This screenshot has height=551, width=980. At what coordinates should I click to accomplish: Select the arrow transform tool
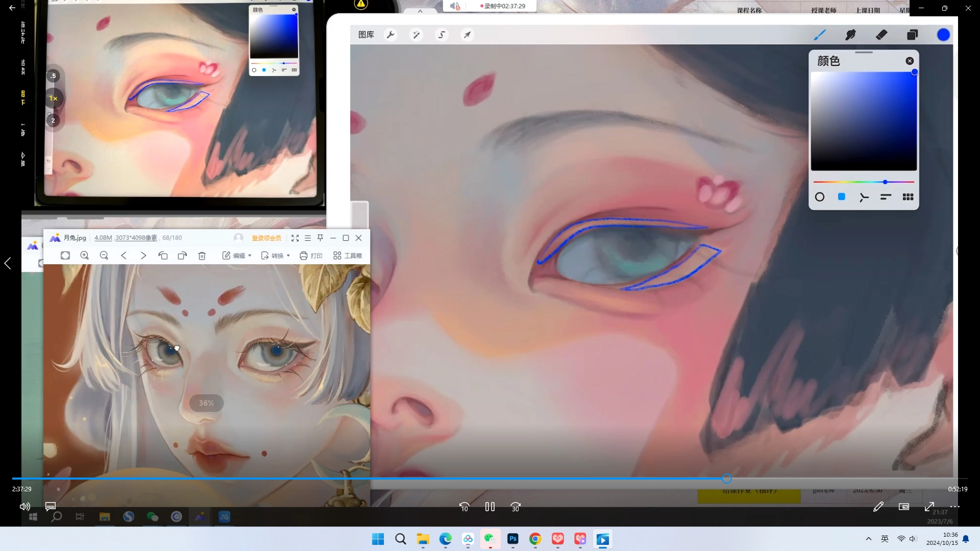point(467,35)
